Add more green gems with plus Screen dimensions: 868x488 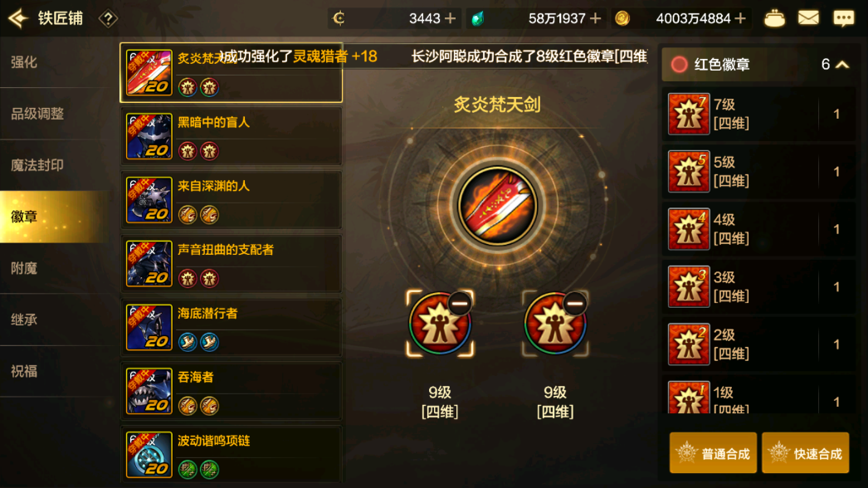click(595, 19)
